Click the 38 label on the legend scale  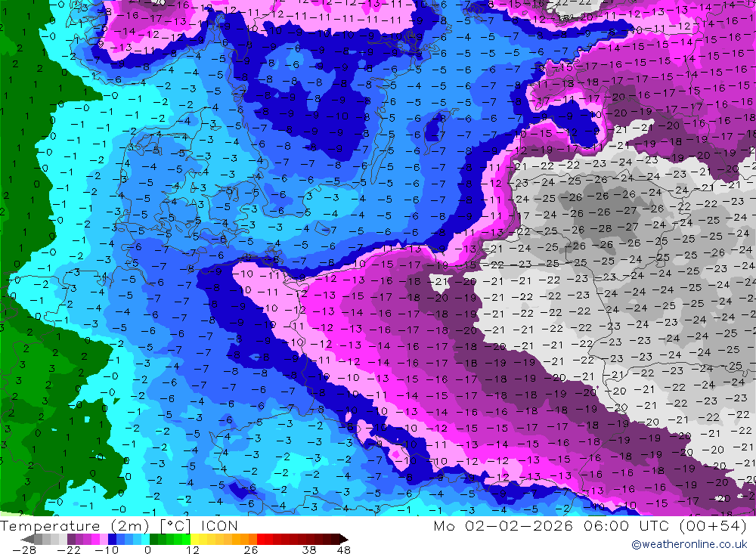309,549
